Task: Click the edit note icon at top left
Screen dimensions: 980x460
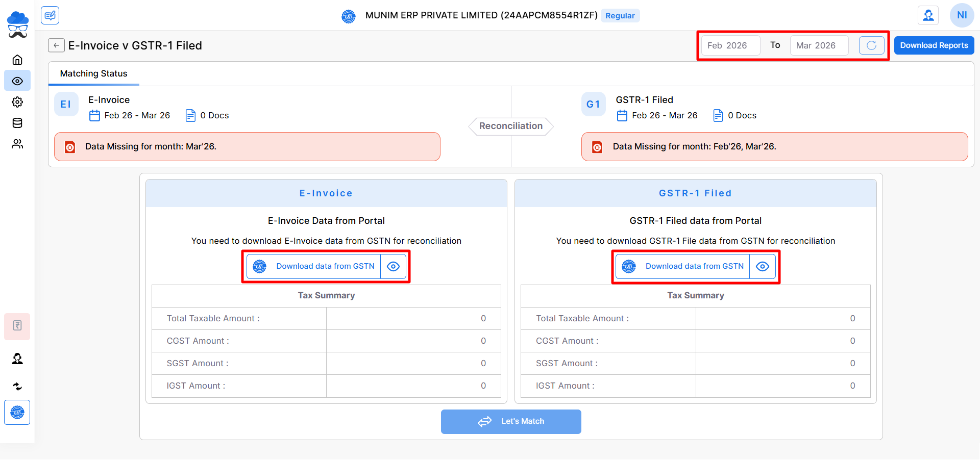Action: point(50,15)
